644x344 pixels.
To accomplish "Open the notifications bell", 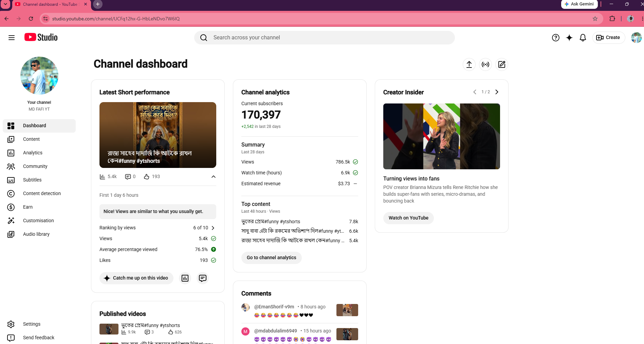I will click(583, 38).
